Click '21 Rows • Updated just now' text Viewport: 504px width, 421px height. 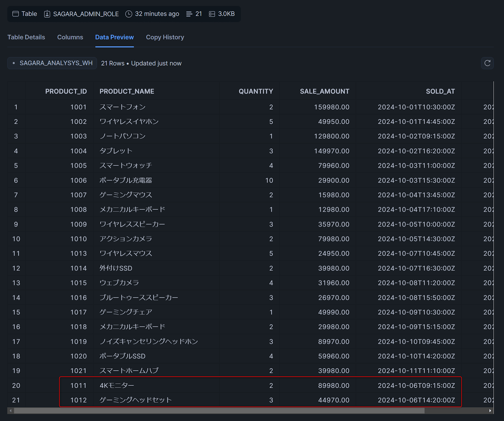(141, 63)
